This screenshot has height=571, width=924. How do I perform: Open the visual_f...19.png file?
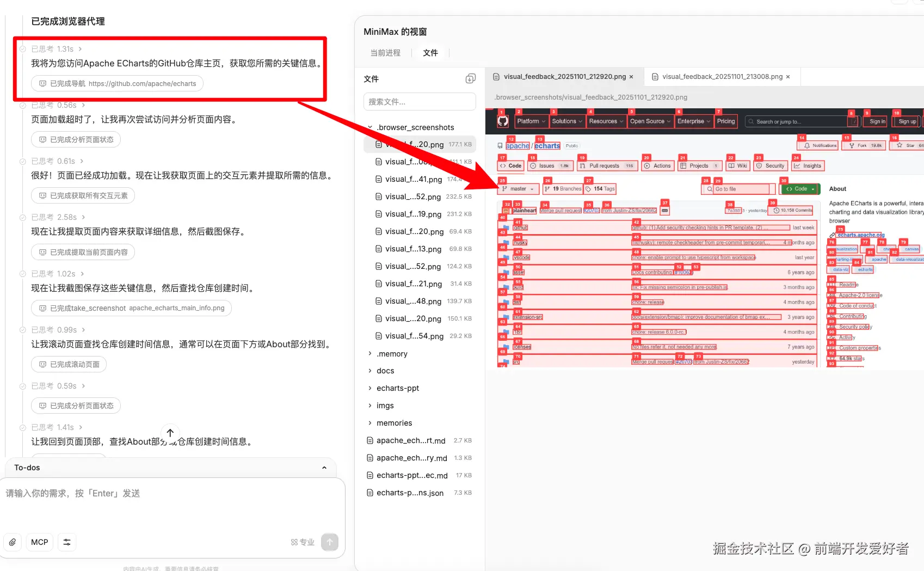click(420, 214)
